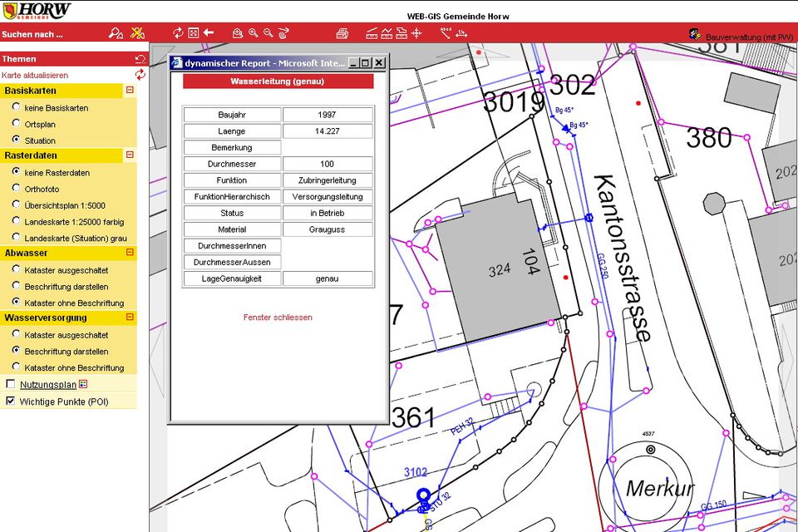Select the Orthofoto radio option
Screen dimensions: 798x532
(x=14, y=189)
